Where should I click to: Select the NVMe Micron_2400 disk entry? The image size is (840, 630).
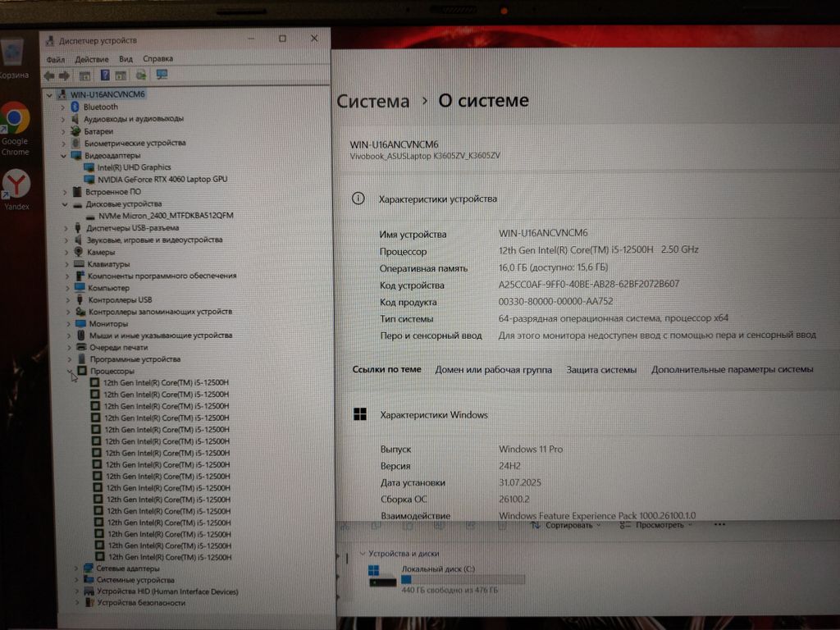tap(166, 215)
